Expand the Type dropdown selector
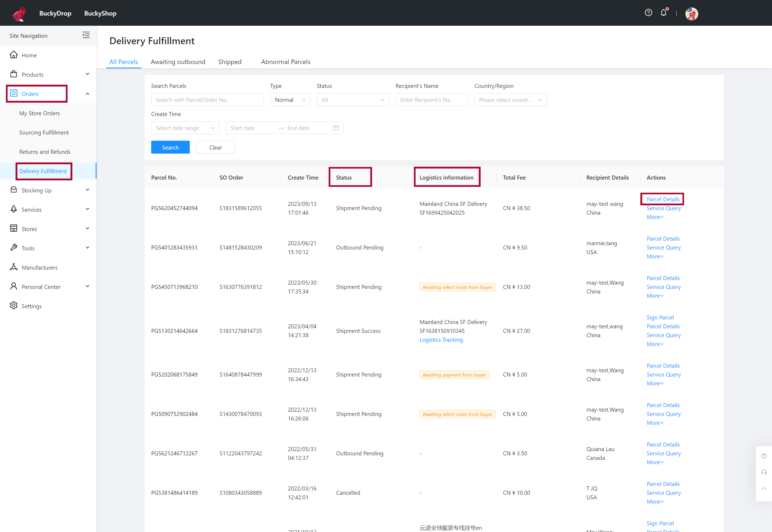 [289, 99]
